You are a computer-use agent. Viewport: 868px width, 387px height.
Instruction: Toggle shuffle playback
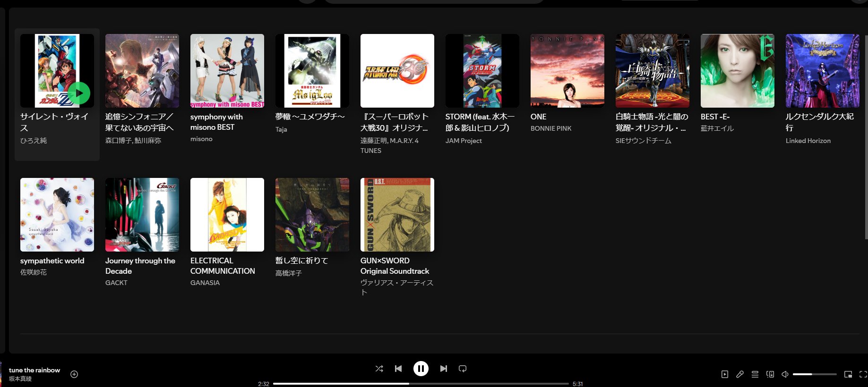[379, 369]
